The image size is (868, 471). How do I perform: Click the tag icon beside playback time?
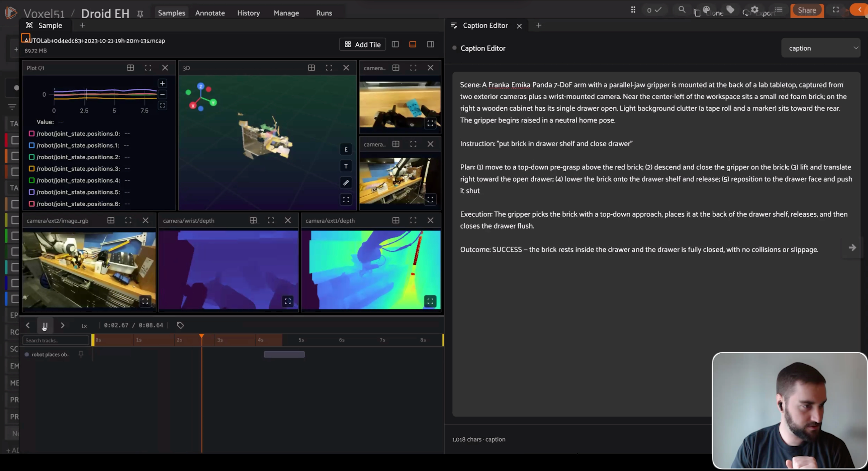click(x=180, y=325)
